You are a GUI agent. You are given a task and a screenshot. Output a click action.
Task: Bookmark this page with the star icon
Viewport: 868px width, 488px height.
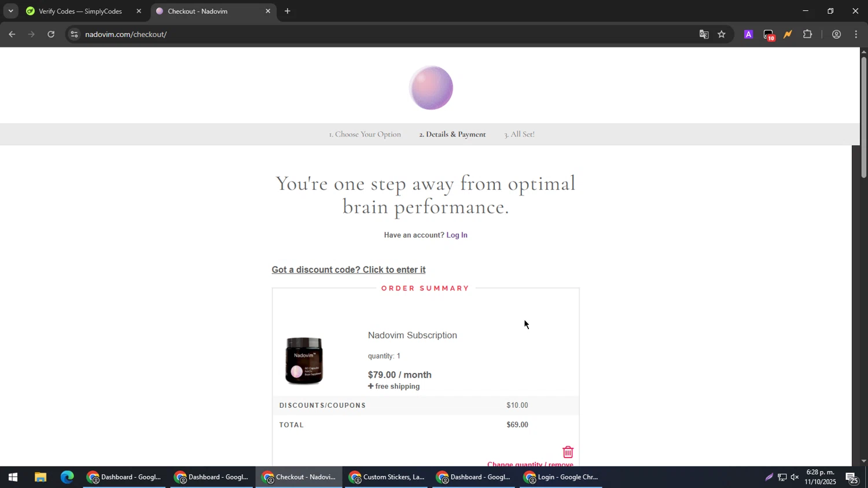(722, 35)
